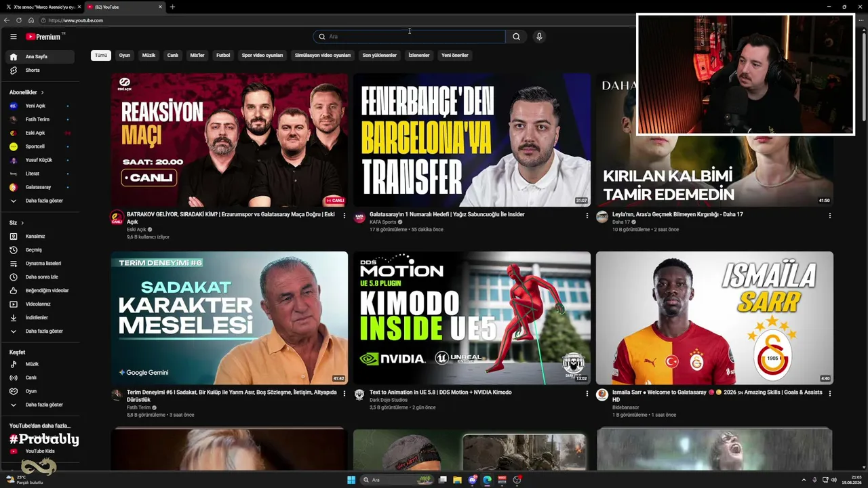The image size is (868, 488).
Task: Expand the Siz section chevron
Action: (22, 223)
